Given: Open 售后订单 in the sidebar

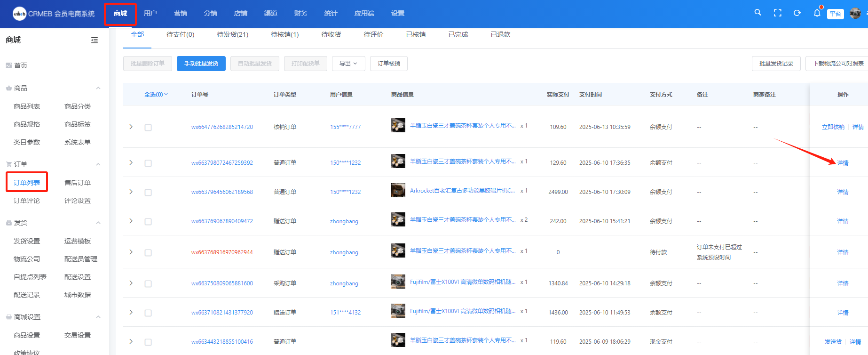Looking at the screenshot, I should click(78, 183).
